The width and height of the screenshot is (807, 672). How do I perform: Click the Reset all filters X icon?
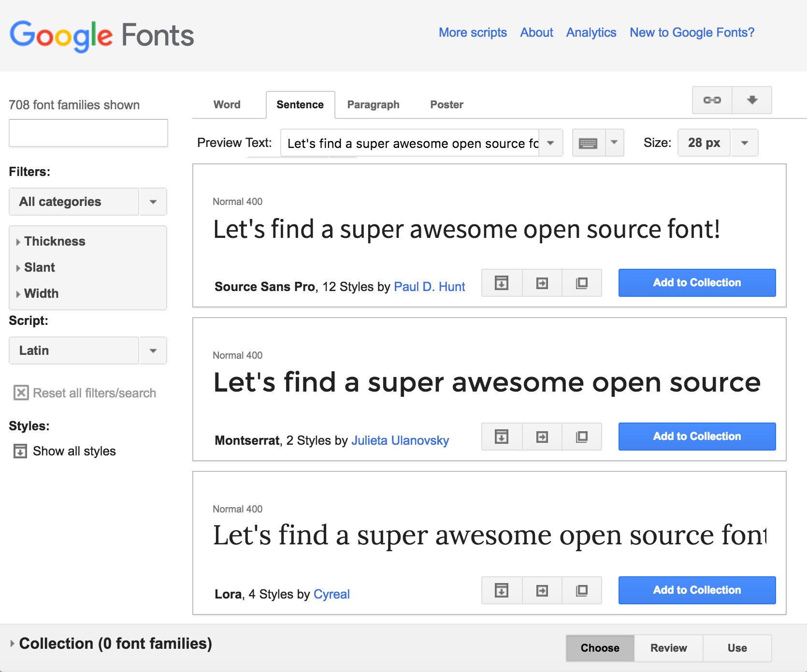point(21,393)
